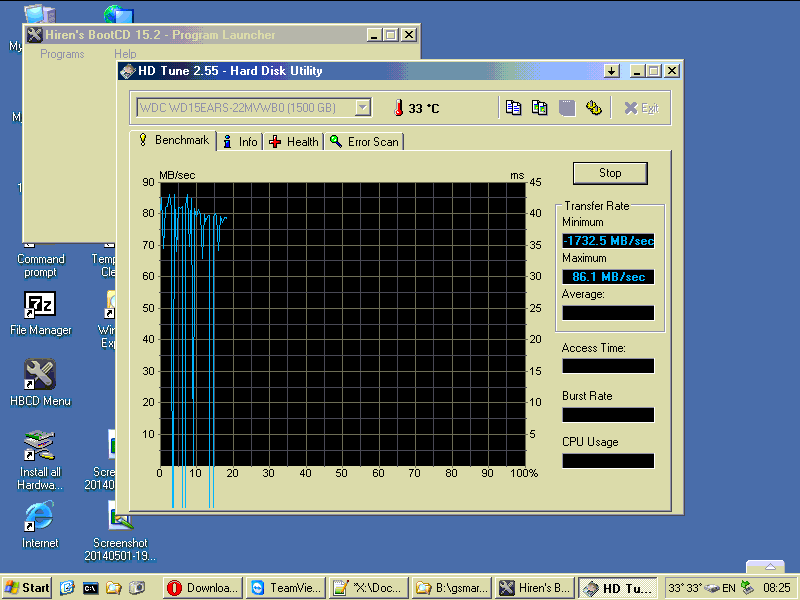Expand the popup arrow above the system tray
The image size is (800, 600).
click(x=770, y=567)
